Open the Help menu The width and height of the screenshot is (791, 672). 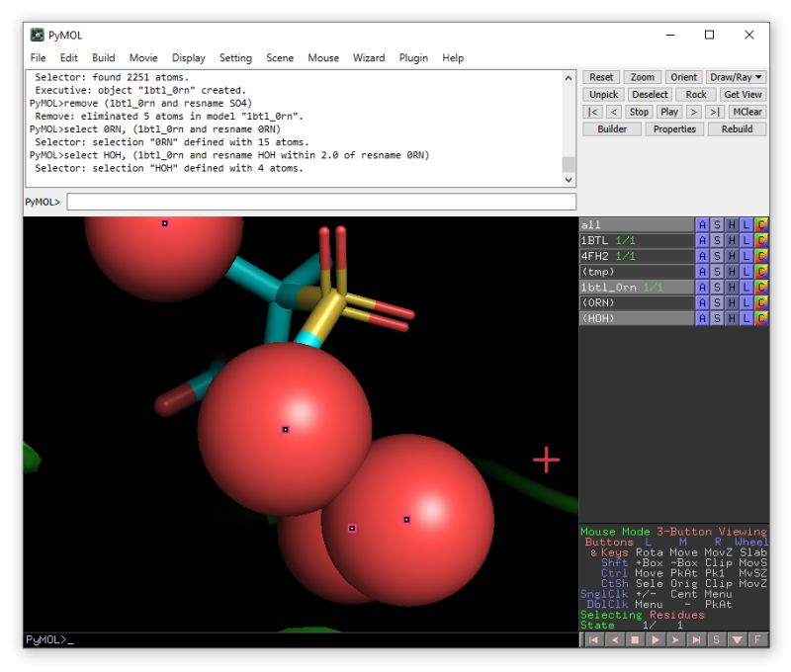point(453,58)
